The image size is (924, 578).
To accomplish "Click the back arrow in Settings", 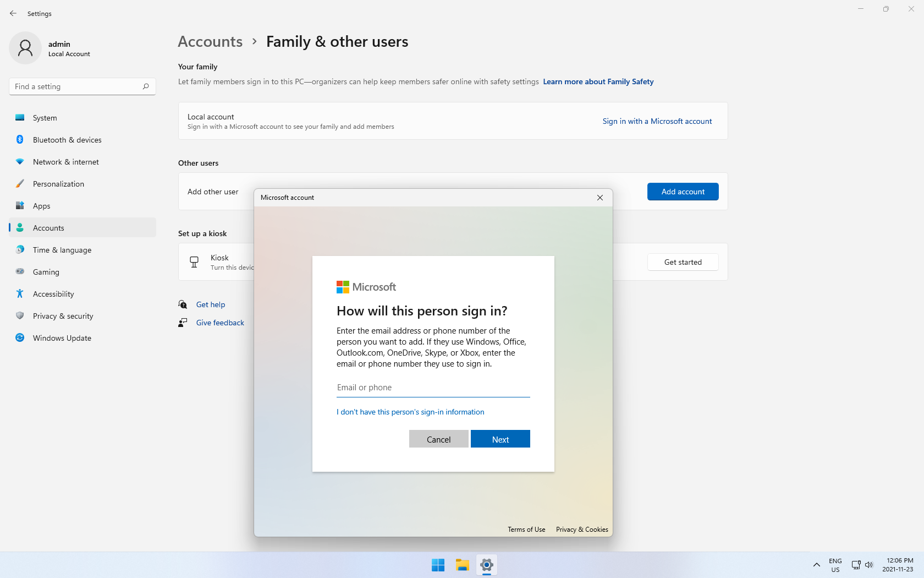I will 13,13.
